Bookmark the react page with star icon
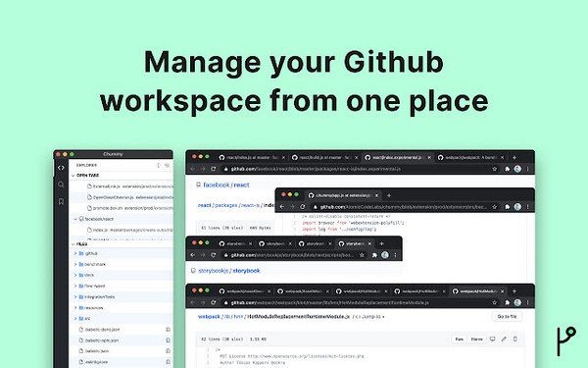The height and width of the screenshot is (368, 588). (494, 169)
